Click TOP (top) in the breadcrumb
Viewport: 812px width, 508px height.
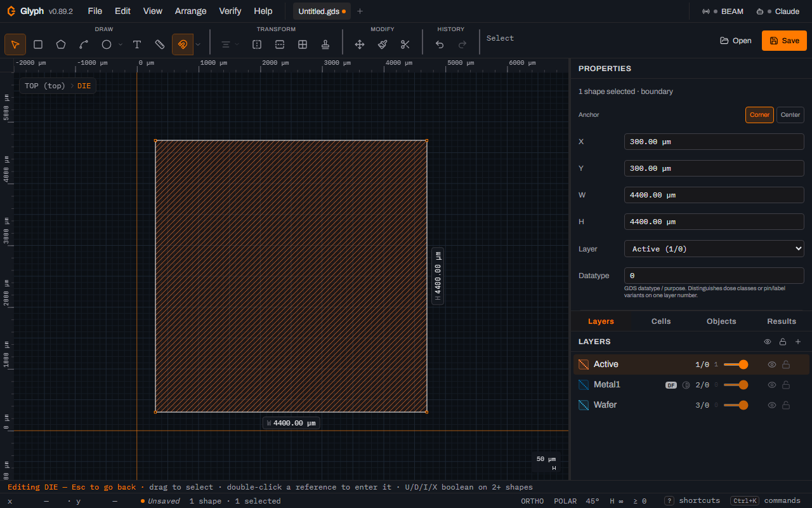point(45,86)
